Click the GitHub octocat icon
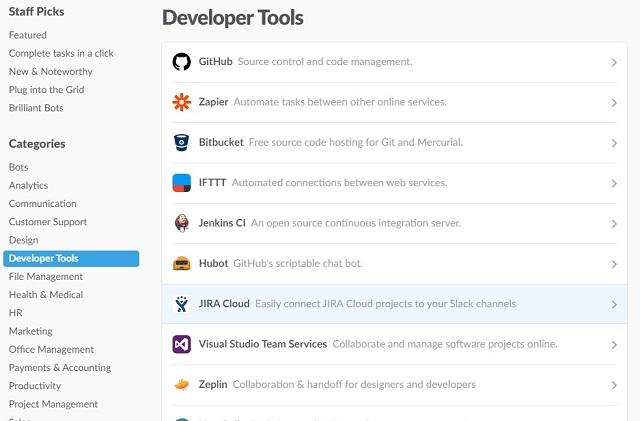The height and width of the screenshot is (421, 640). 182,62
